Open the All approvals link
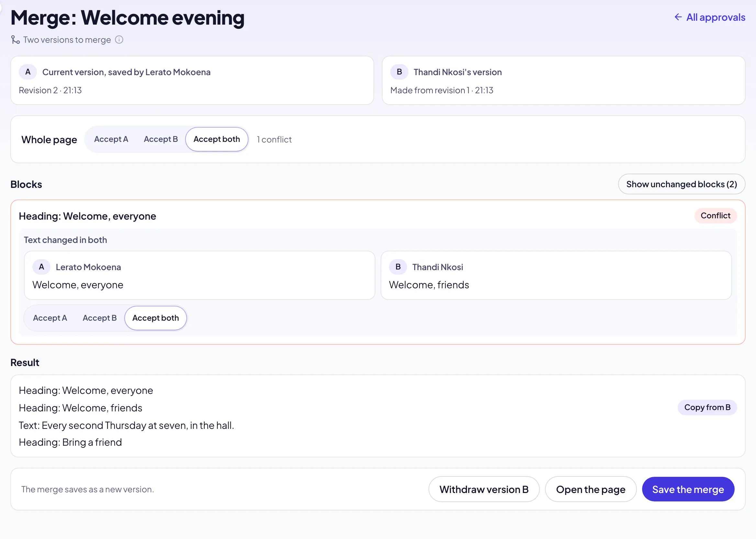The image size is (756, 539). (710, 17)
